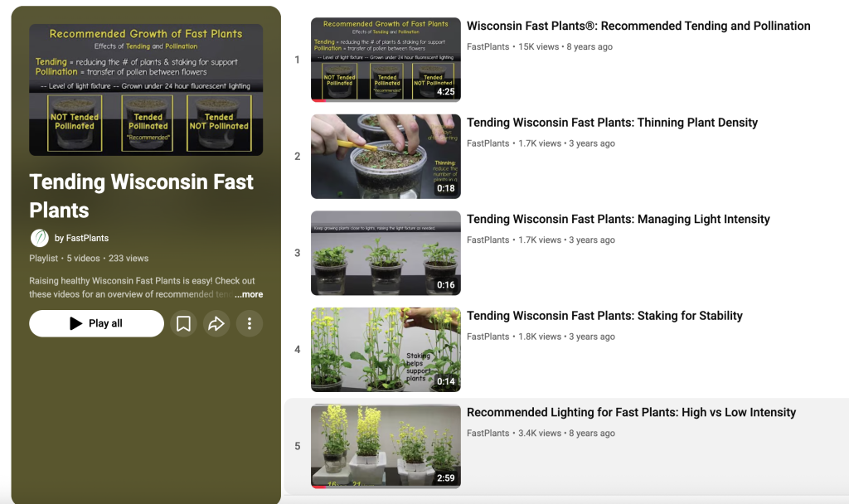This screenshot has height=504, width=849.
Task: Click title Wisconsin Fast Plants®: Recommended Tending and Pollination
Action: click(638, 26)
